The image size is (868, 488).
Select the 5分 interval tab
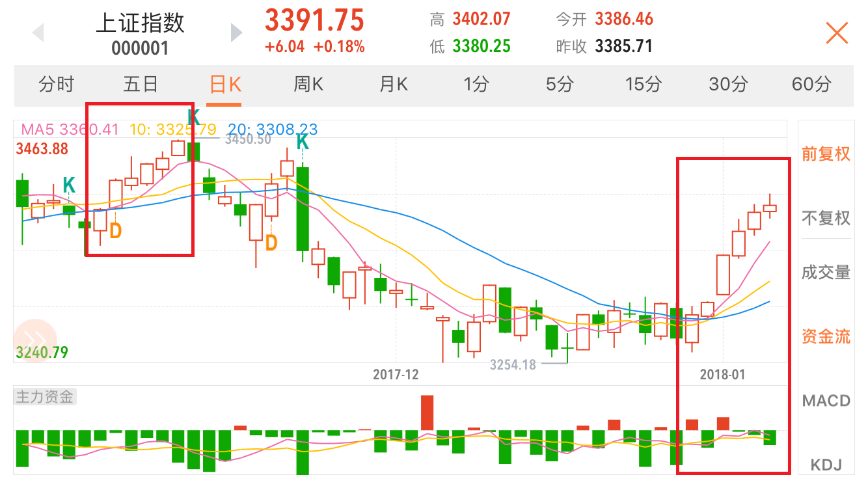(x=560, y=84)
